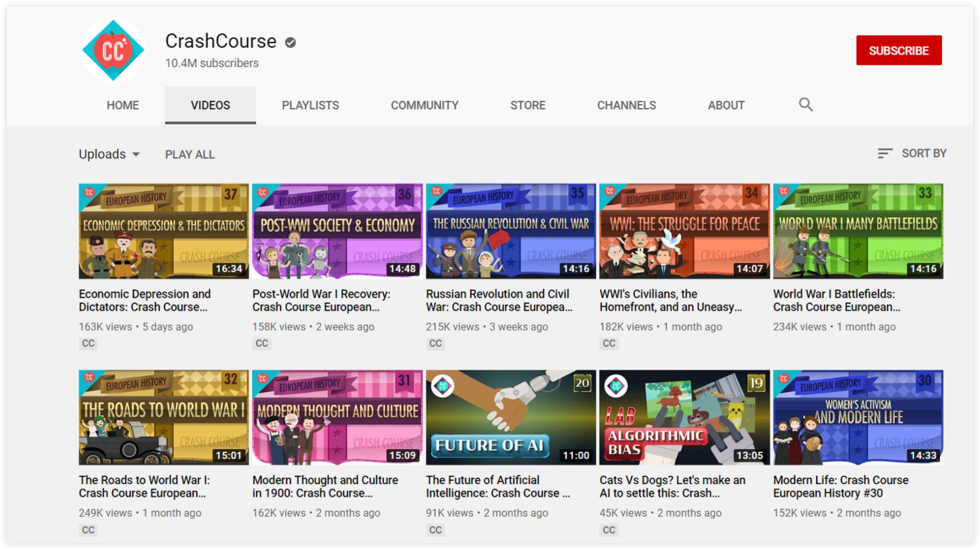Click the 13:05 duration label
This screenshot has width=980, height=550.
(x=750, y=455)
